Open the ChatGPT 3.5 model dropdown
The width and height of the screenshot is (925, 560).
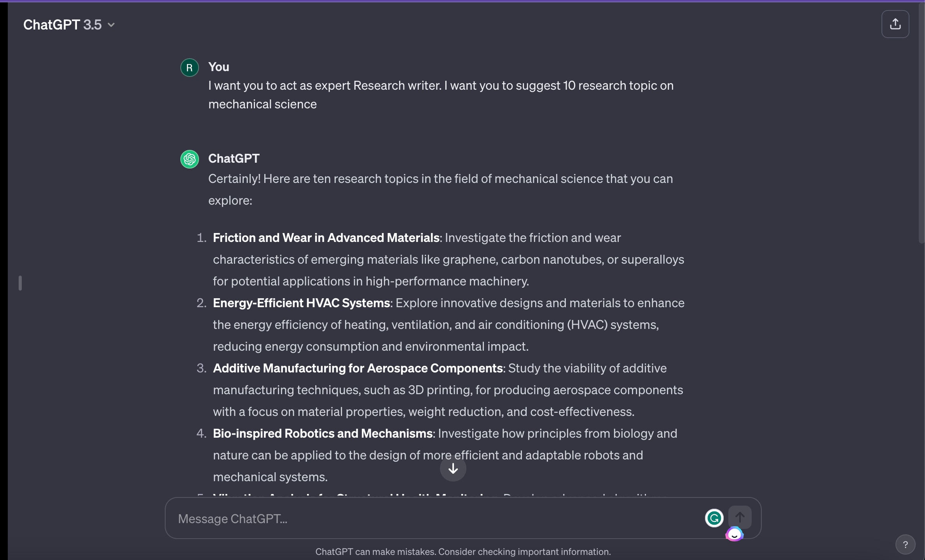tap(62, 25)
